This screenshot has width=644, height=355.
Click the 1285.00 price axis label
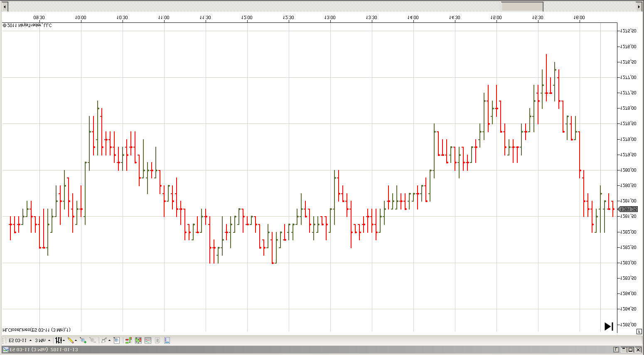coord(628,325)
